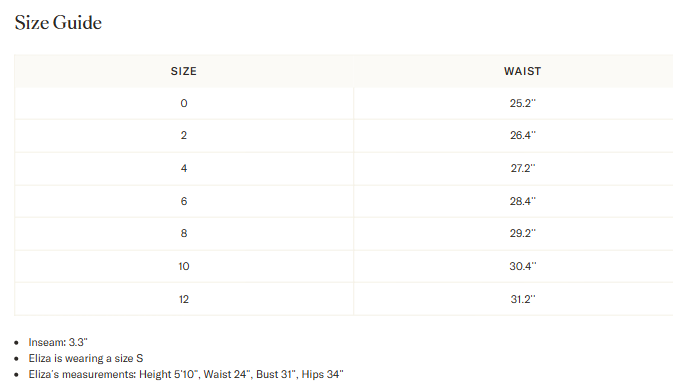
Task: Click size 0 cell
Action: pos(184,103)
